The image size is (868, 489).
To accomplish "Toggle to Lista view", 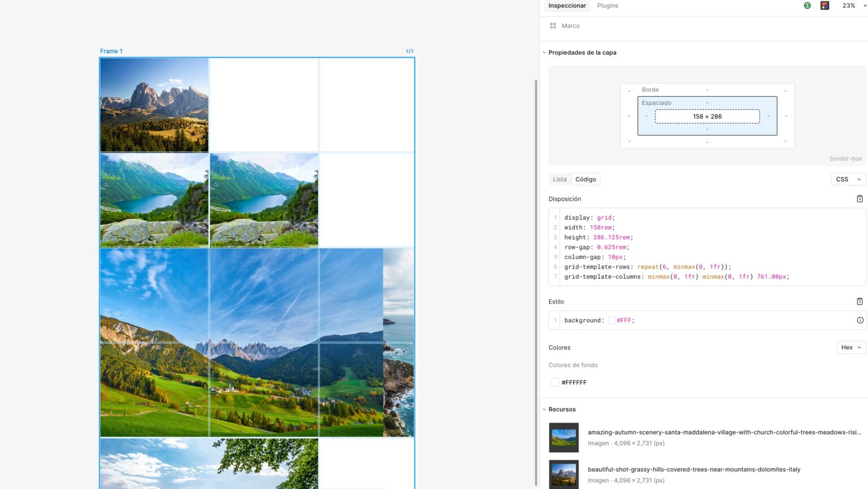I will 559,179.
